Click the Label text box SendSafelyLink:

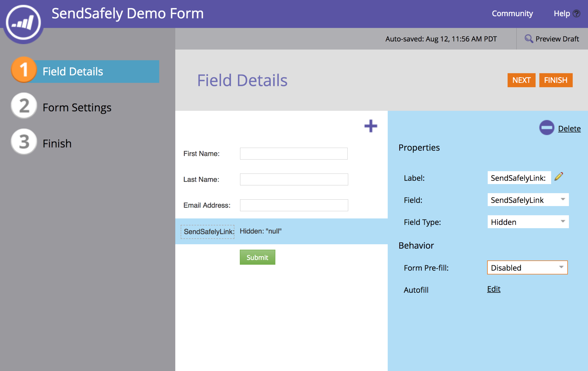519,178
